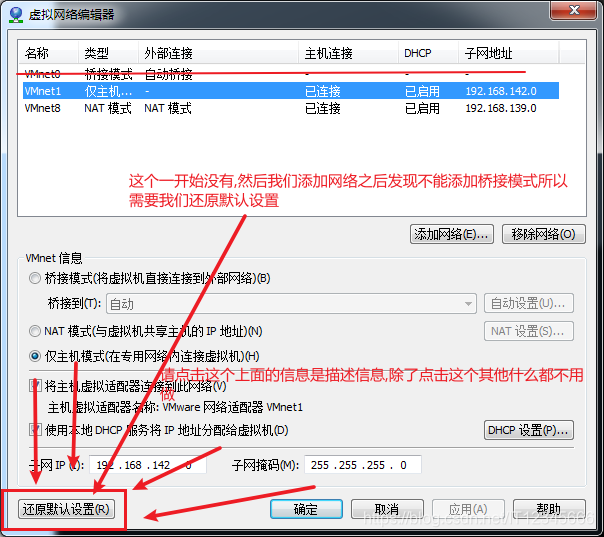
Task: Click the 取消 button
Action: (387, 509)
